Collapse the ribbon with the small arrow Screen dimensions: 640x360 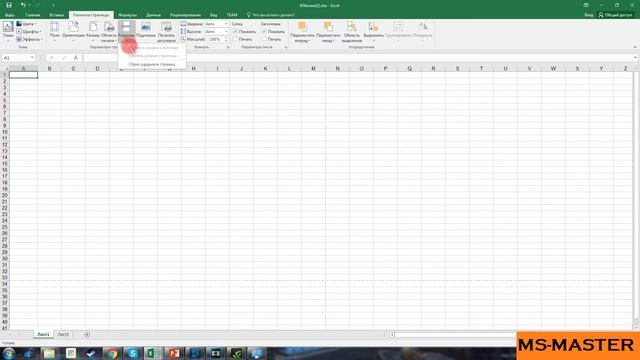[x=635, y=47]
